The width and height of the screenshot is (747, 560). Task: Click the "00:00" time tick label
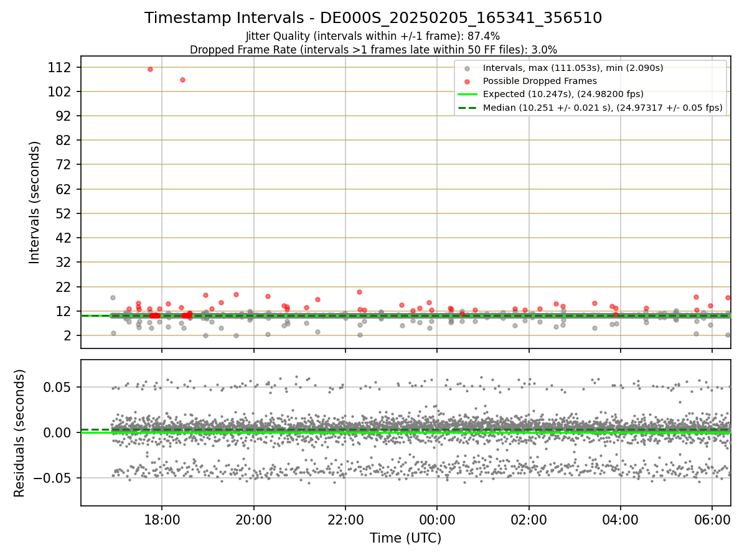[x=437, y=520]
